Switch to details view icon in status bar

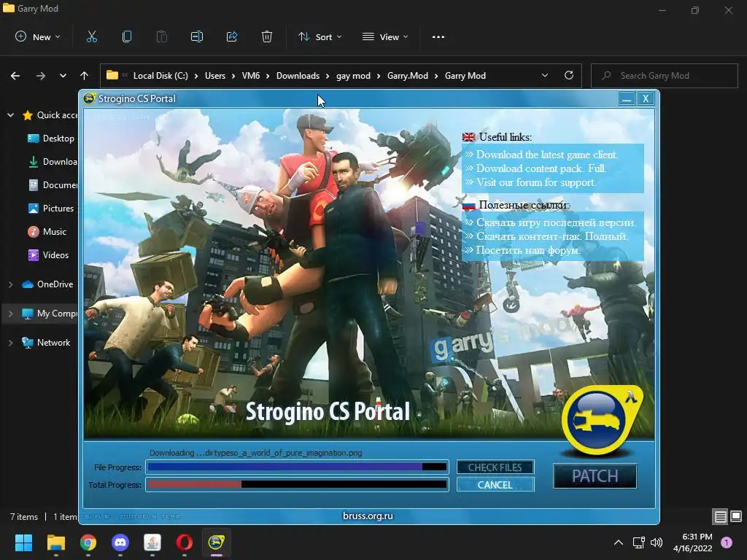tap(720, 516)
